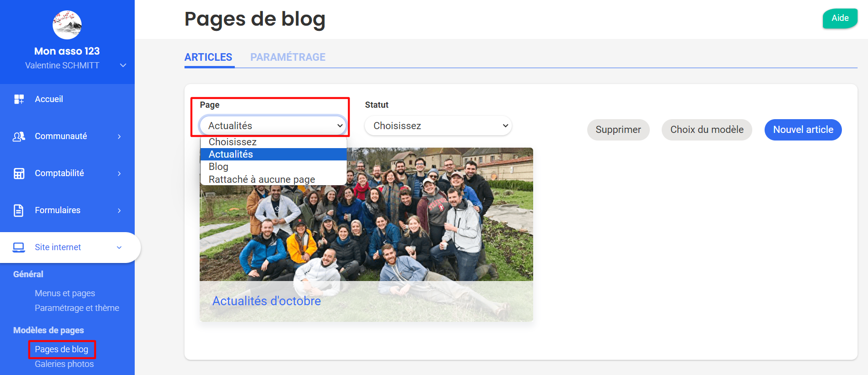The width and height of the screenshot is (868, 375).
Task: Go to Pages de blog
Action: click(x=62, y=349)
